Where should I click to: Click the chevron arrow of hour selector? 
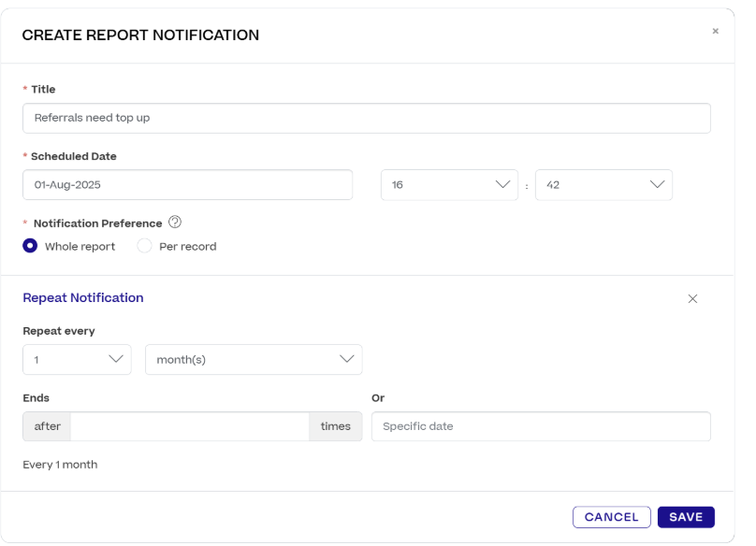pyautogui.click(x=504, y=184)
